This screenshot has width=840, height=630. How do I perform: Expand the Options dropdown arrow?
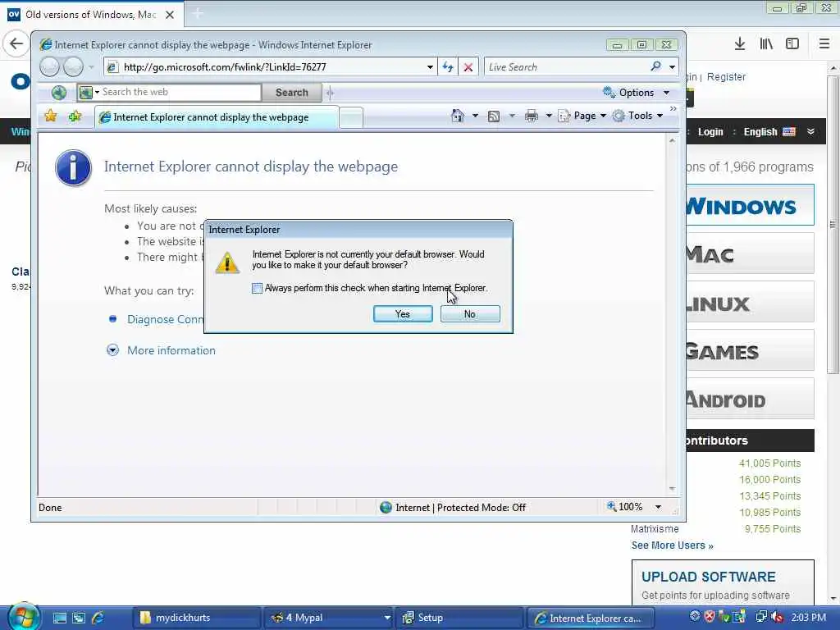tap(666, 93)
